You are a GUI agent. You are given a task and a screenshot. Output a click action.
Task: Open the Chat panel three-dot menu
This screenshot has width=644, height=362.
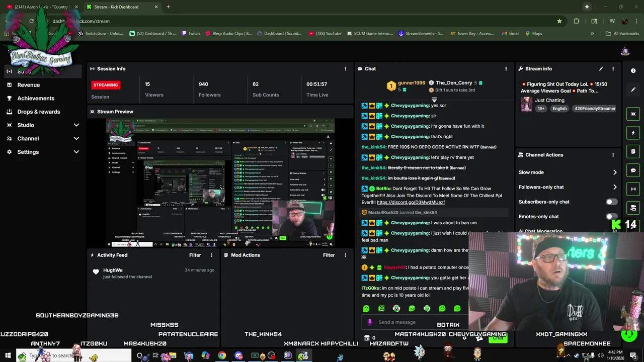pos(506,69)
